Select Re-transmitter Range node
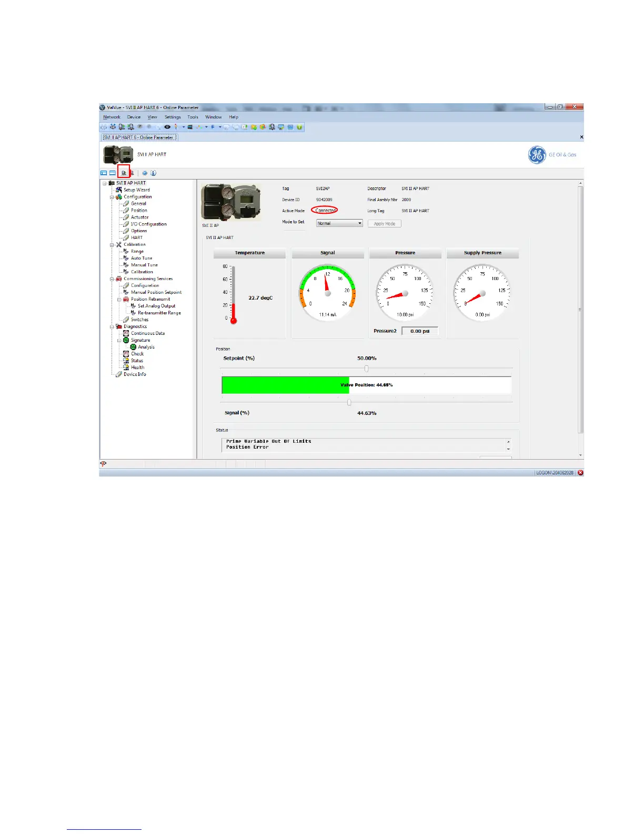The height and width of the screenshot is (834, 644). (159, 313)
